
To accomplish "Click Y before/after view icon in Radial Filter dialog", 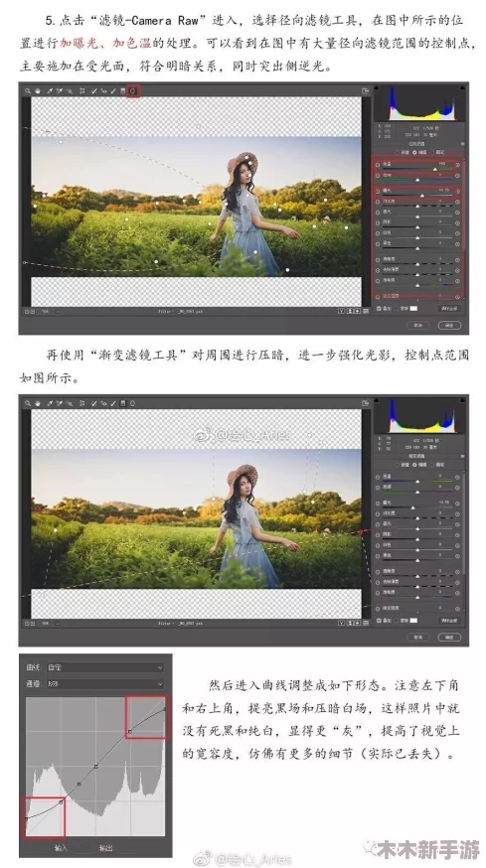I will point(341,311).
